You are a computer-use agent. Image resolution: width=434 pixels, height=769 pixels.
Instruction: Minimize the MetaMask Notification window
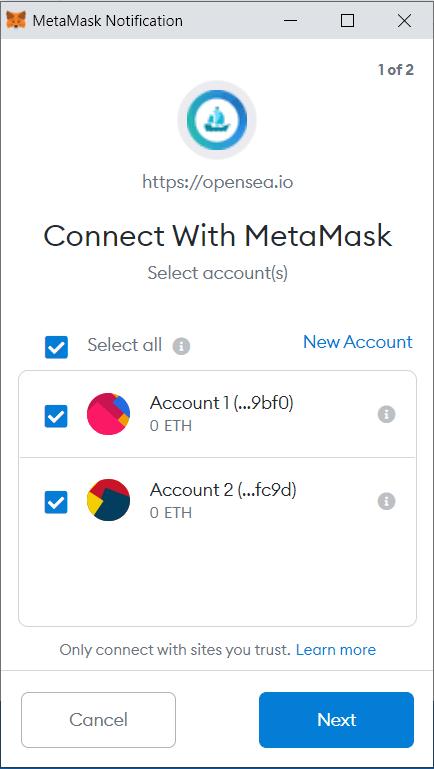290,21
